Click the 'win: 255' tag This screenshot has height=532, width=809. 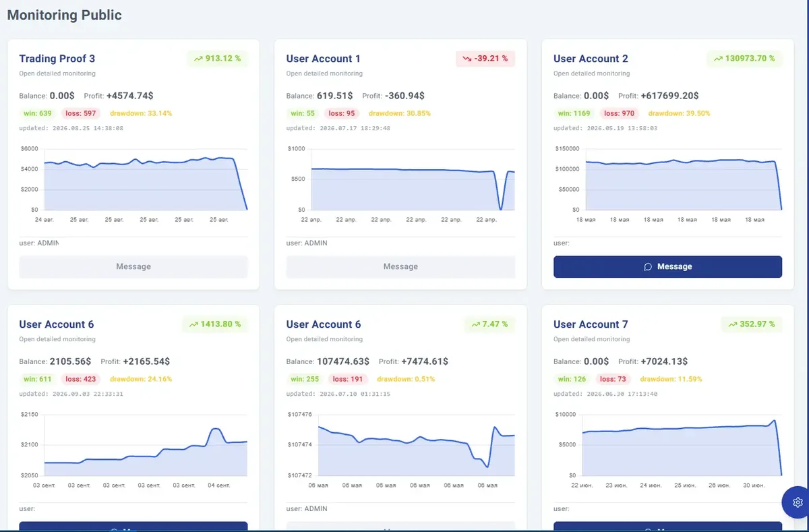click(x=305, y=379)
